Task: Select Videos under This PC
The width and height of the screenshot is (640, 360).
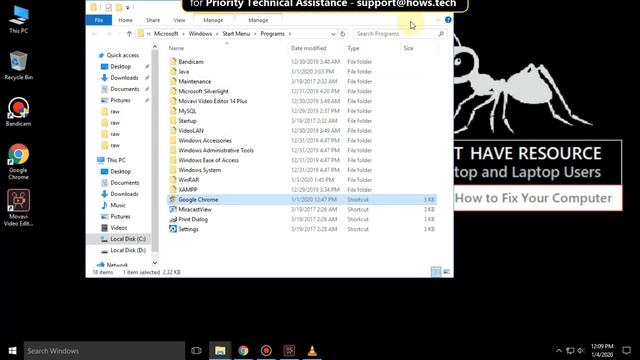Action: 119,228
